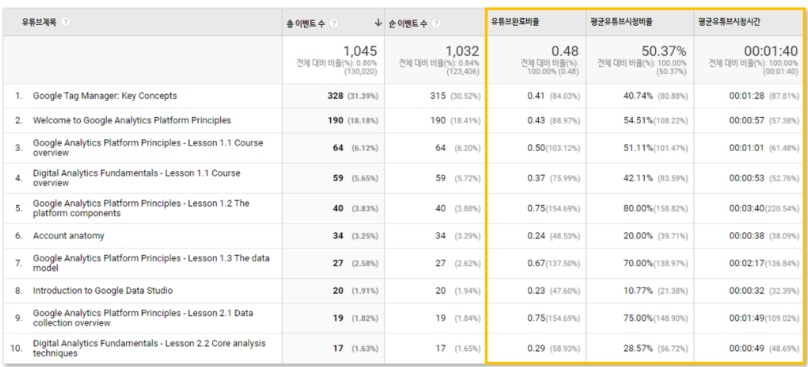Screen dimensions: 808x367
Task: Sort by 총 이벤트 수 column header
Action: pos(307,23)
